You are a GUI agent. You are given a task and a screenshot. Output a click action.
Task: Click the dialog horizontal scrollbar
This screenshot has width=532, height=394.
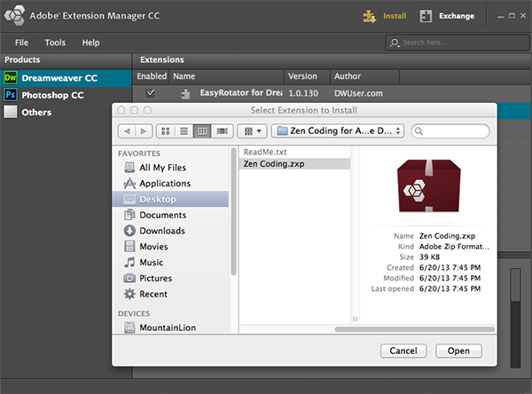pyautogui.click(x=414, y=329)
